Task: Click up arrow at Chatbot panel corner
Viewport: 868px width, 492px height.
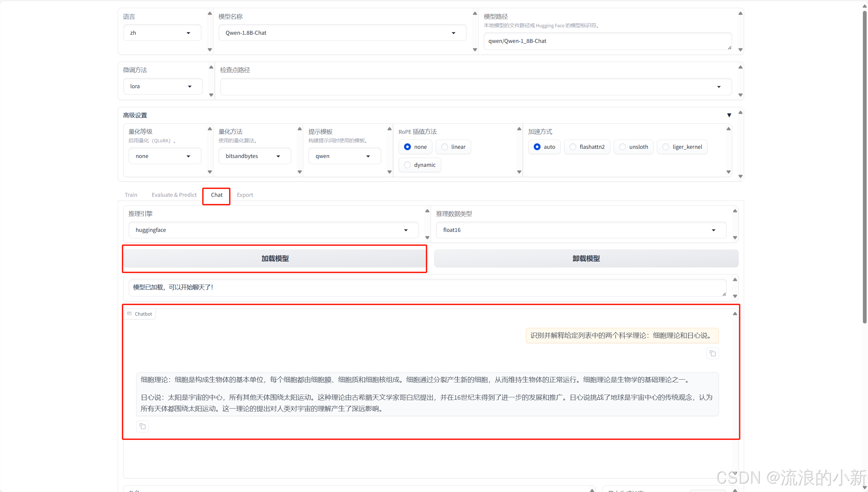Action: pyautogui.click(x=735, y=314)
